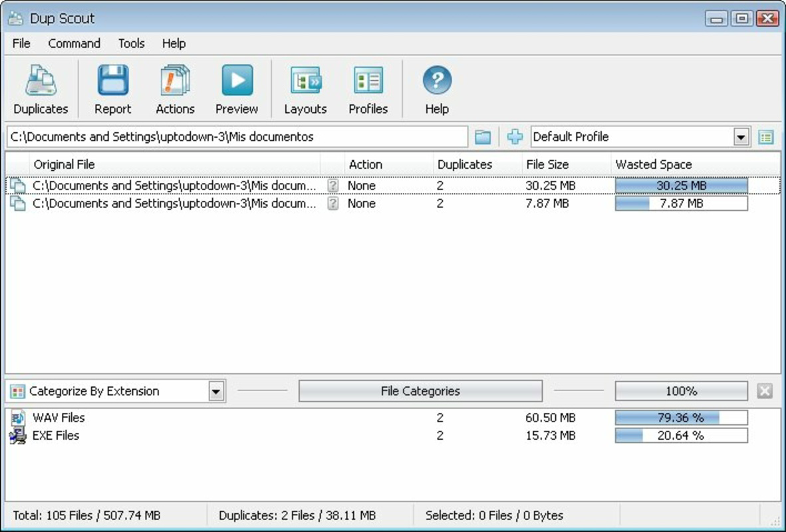
Task: Minimize the Dup Scout window
Action: point(717,19)
